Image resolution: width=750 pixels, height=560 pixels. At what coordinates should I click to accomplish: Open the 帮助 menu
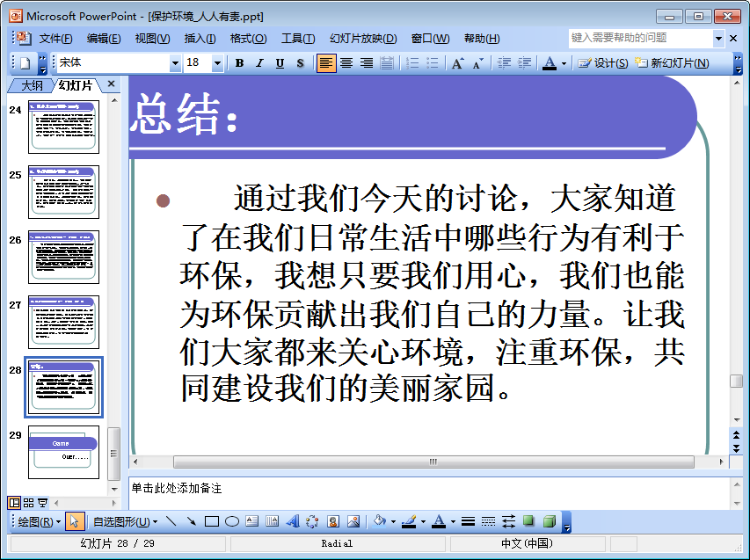click(x=482, y=39)
